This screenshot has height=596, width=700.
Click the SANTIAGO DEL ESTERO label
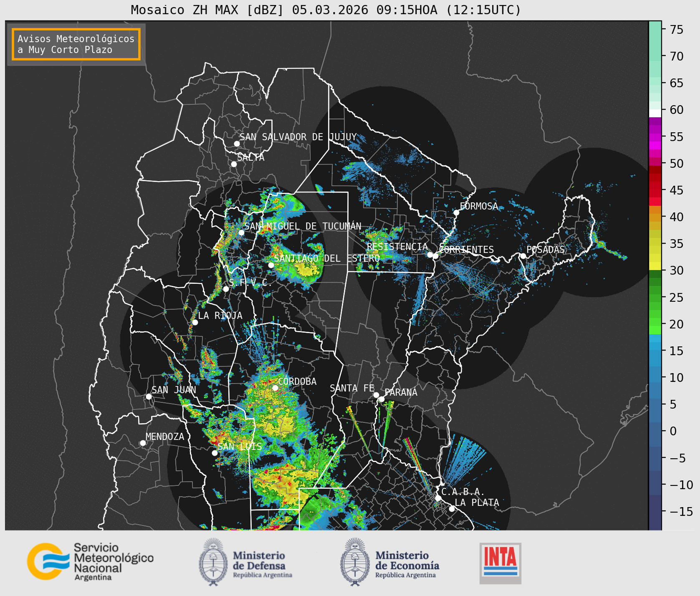pyautogui.click(x=327, y=258)
